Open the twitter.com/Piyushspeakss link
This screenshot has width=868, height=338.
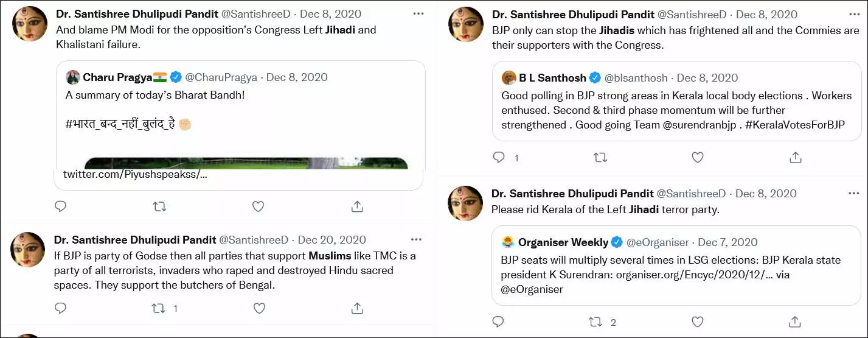(x=135, y=174)
